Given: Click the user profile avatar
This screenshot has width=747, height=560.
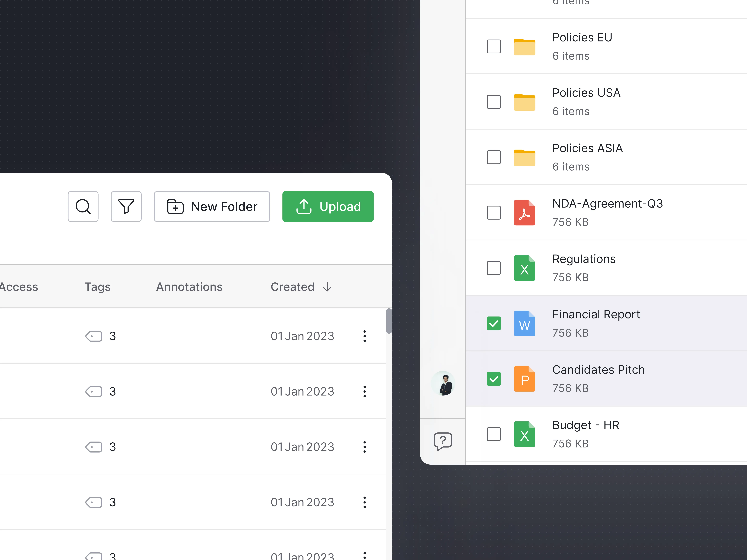Looking at the screenshot, I should click(x=443, y=383).
